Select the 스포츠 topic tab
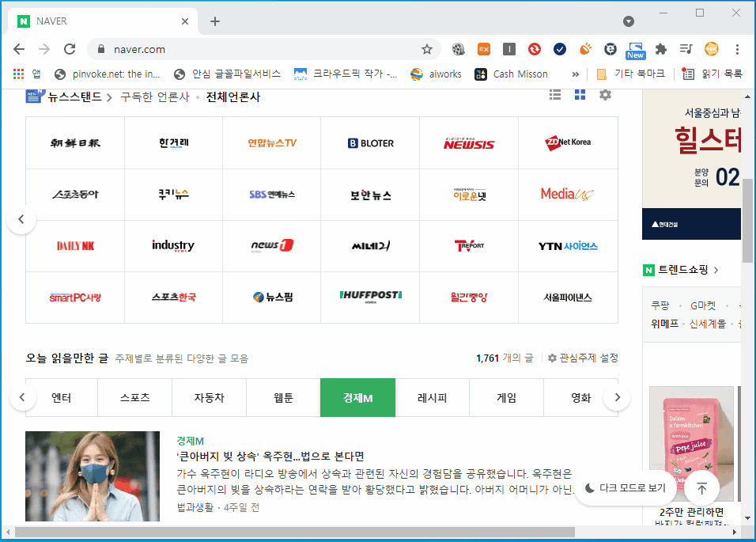Screen dimensions: 756x542 [x=135, y=398]
